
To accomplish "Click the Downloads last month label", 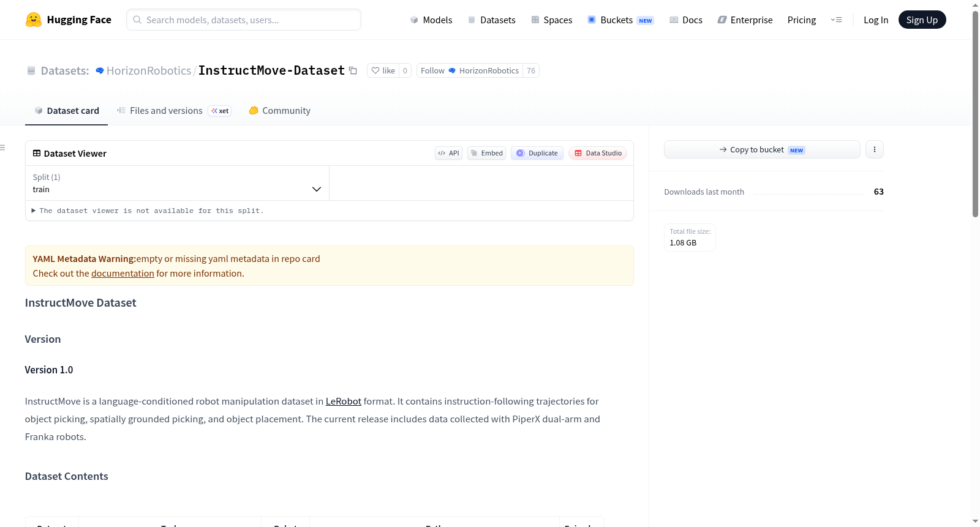I will pos(704,192).
